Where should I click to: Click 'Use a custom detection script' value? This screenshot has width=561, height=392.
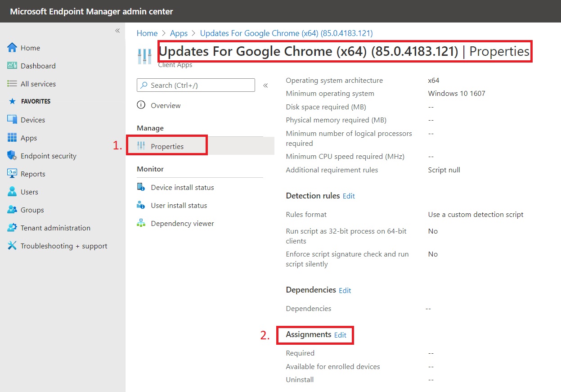coord(476,215)
